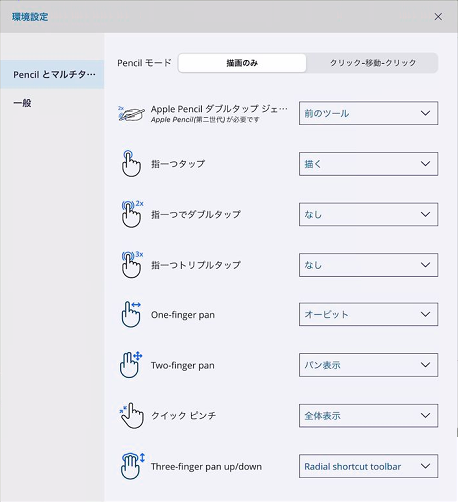Open the 描く dropdown for 指一つタップ
Viewport: 458px width, 502px height.
[x=368, y=164]
